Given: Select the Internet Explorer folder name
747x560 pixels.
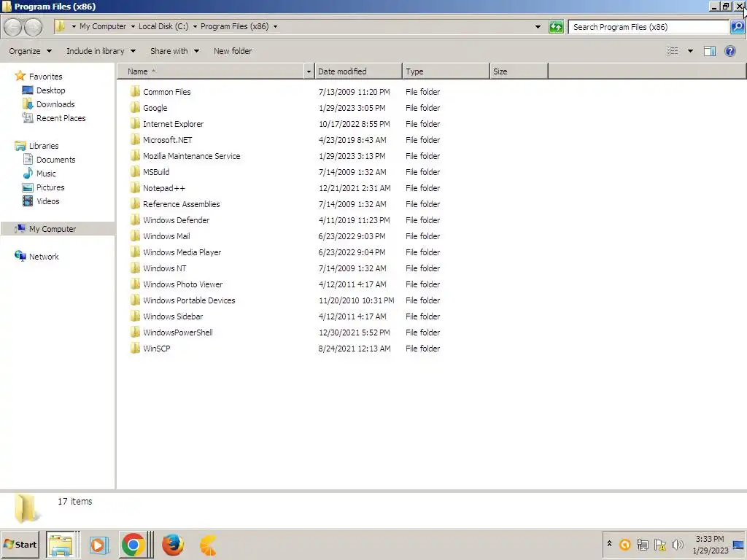Looking at the screenshot, I should pos(174,124).
